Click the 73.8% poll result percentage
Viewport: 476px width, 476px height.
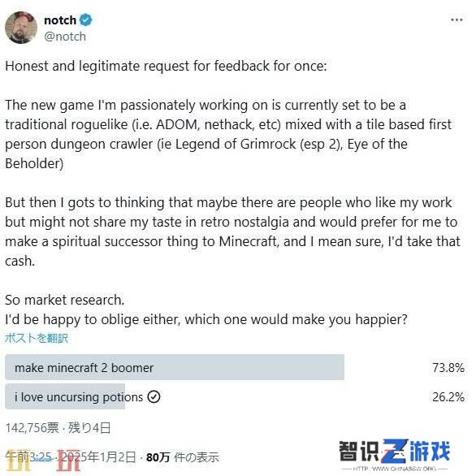pos(448,368)
